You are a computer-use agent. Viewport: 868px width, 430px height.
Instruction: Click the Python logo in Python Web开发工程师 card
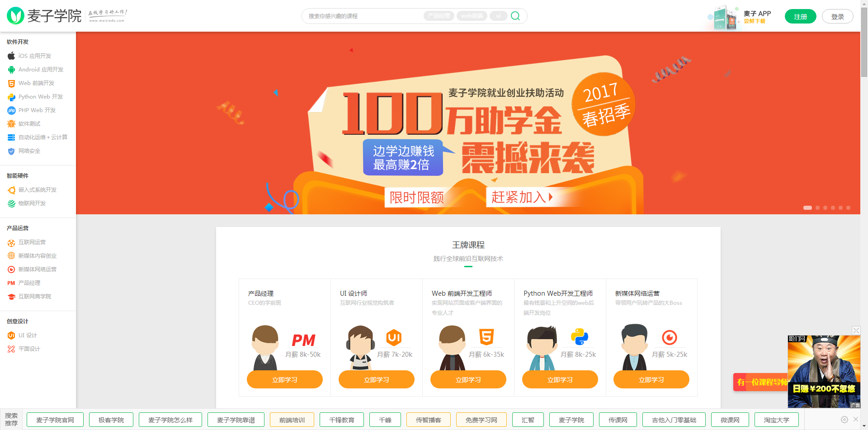[x=579, y=337]
